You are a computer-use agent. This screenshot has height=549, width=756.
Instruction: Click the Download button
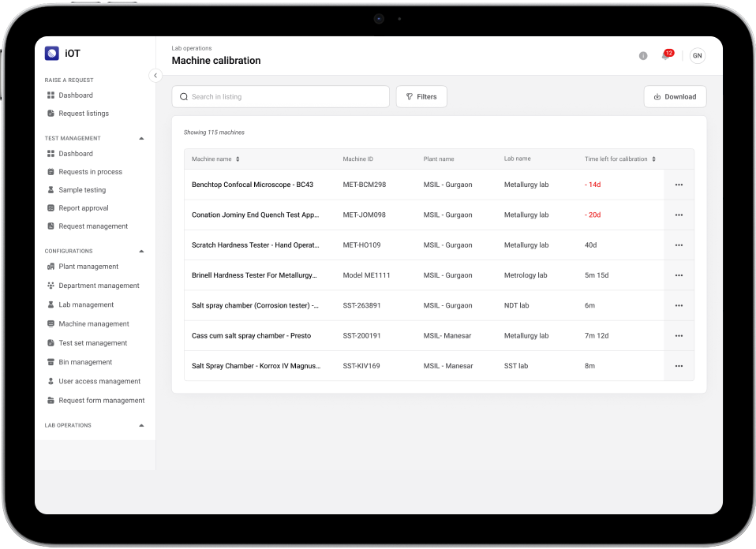click(675, 97)
